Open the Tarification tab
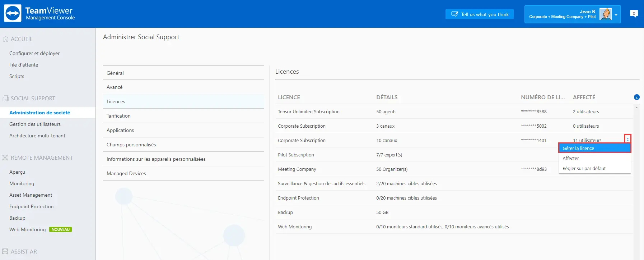Viewport: 644px width, 260px height. tap(183, 116)
